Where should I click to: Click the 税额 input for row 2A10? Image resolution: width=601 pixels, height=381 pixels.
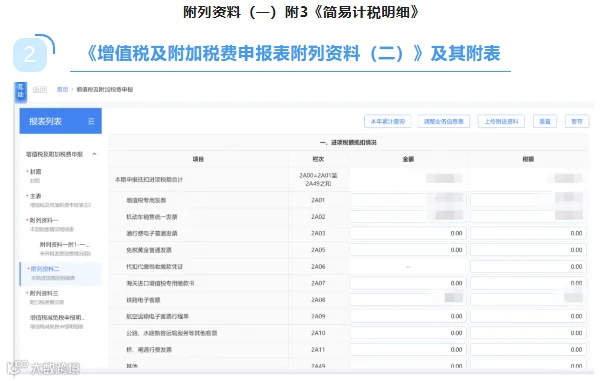point(528,333)
